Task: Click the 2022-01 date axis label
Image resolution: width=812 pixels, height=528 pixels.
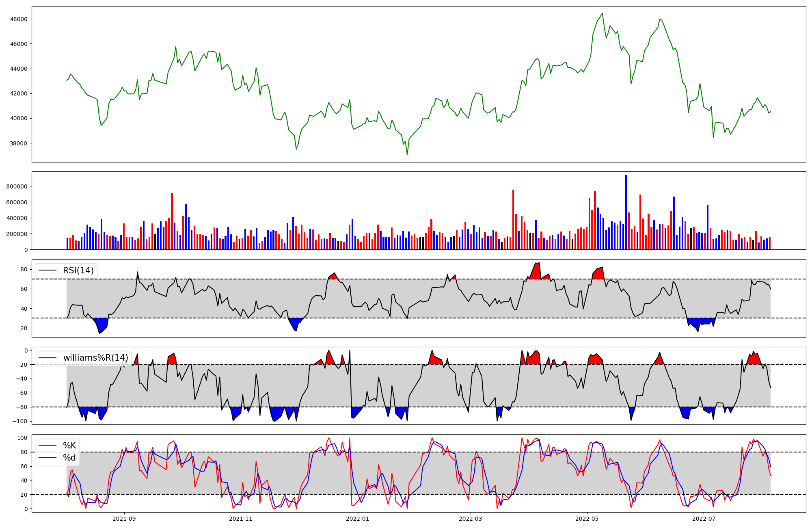Action: [x=358, y=519]
